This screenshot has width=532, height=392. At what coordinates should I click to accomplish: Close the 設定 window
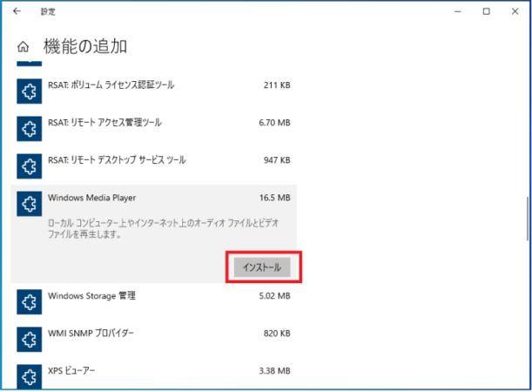515,11
